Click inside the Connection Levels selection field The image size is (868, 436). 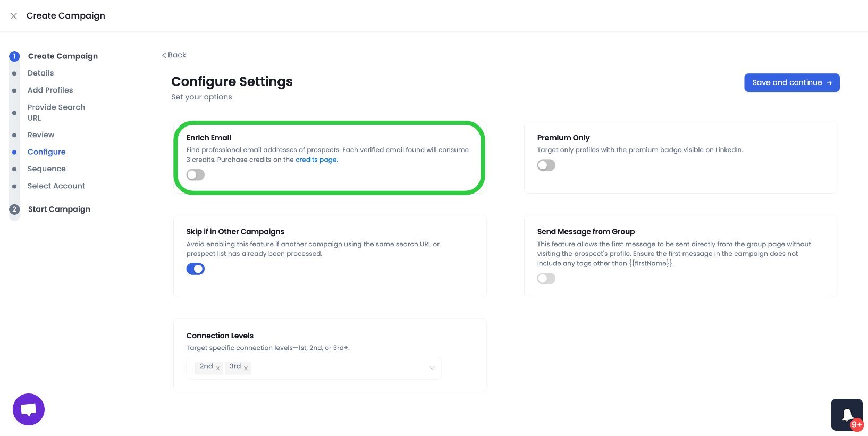tap(314, 368)
